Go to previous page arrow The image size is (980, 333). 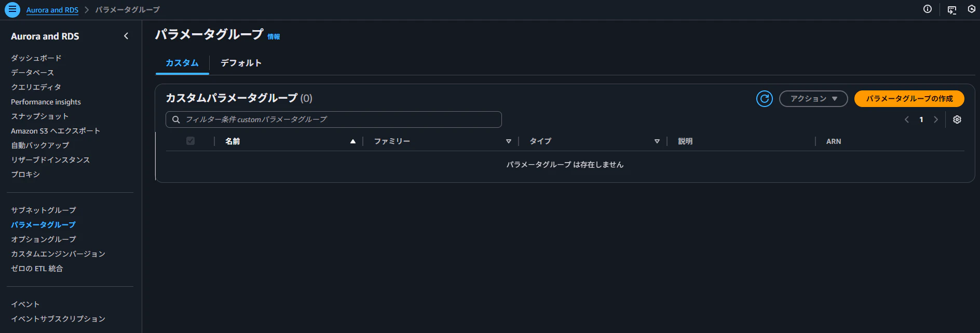pyautogui.click(x=907, y=119)
